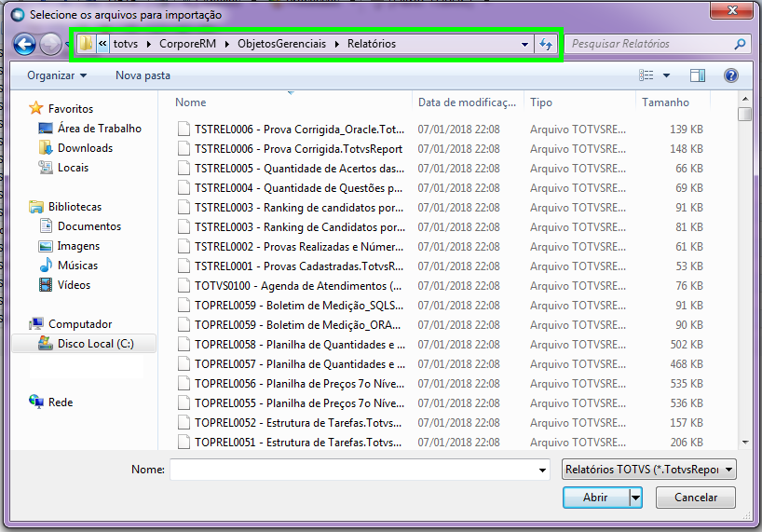Select TSTREL0002 - Provas Realizadas file
762x532 pixels.
point(299,246)
